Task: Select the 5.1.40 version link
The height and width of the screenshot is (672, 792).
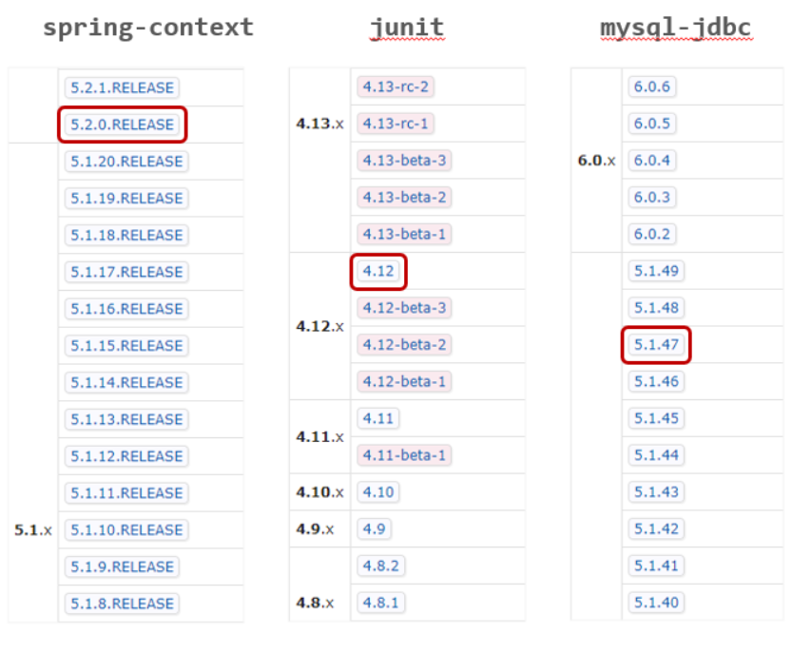Action: (656, 604)
